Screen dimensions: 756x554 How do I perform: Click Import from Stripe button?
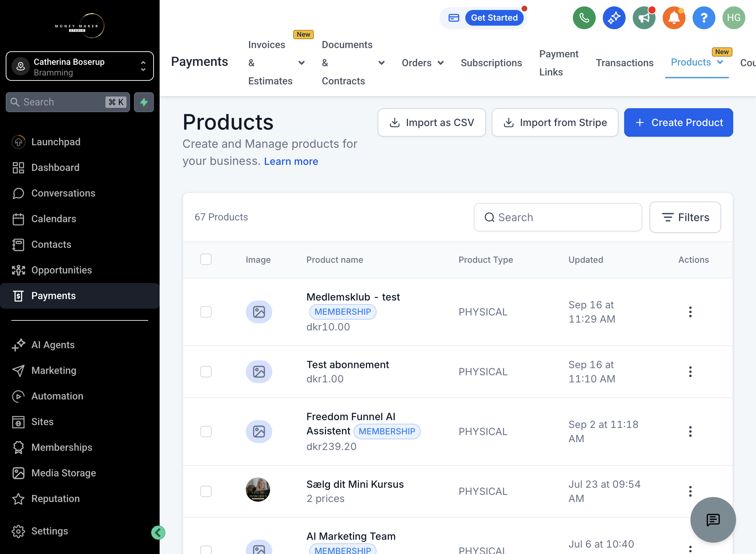click(555, 122)
